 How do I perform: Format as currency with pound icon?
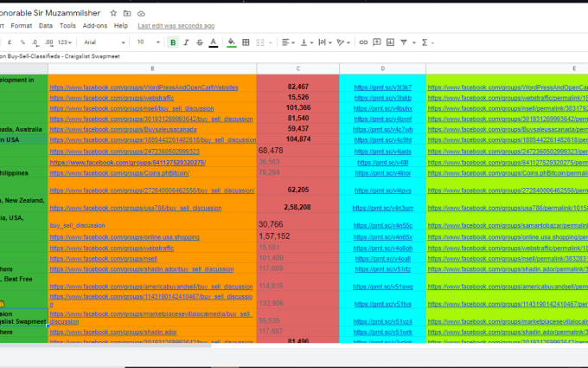[10, 42]
